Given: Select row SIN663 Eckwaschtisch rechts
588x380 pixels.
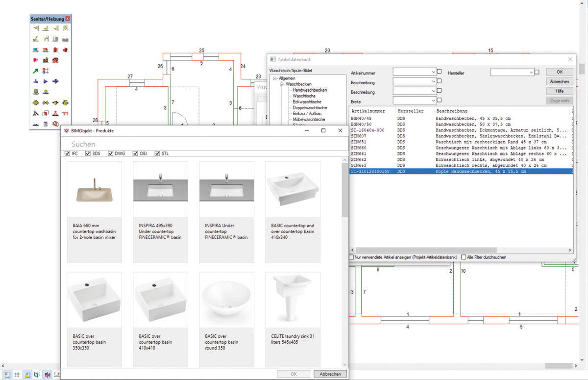Looking at the screenshot, I should [461, 165].
